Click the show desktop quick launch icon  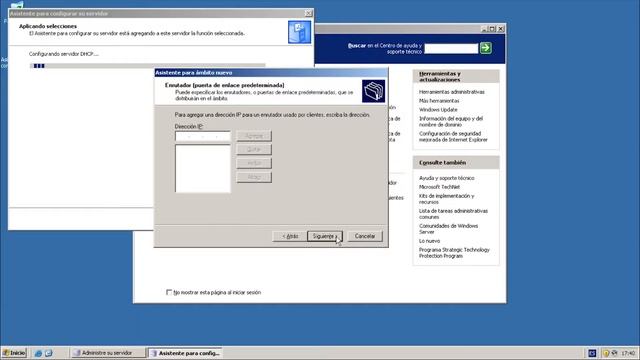click(x=49, y=353)
